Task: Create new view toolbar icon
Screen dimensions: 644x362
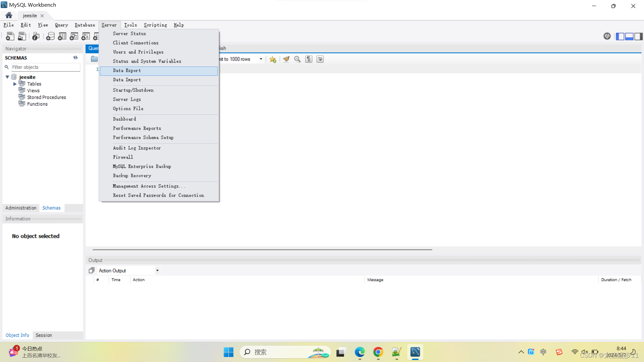Action: point(74,36)
